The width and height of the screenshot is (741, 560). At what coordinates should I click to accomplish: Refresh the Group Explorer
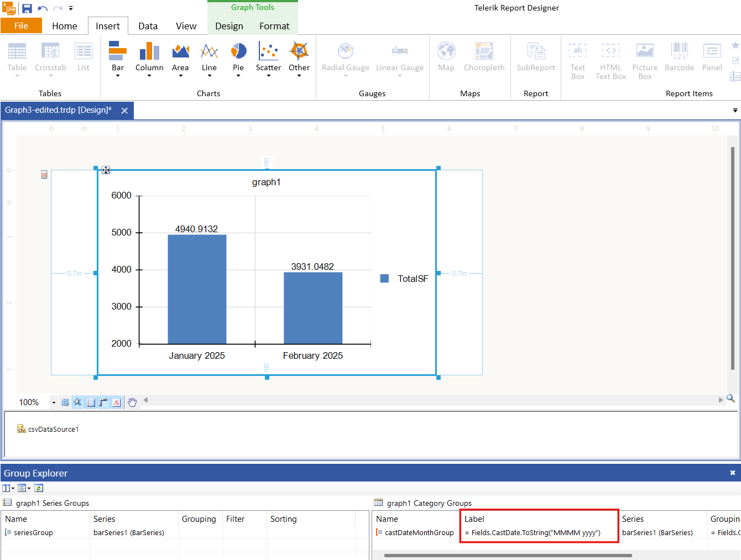click(x=39, y=488)
